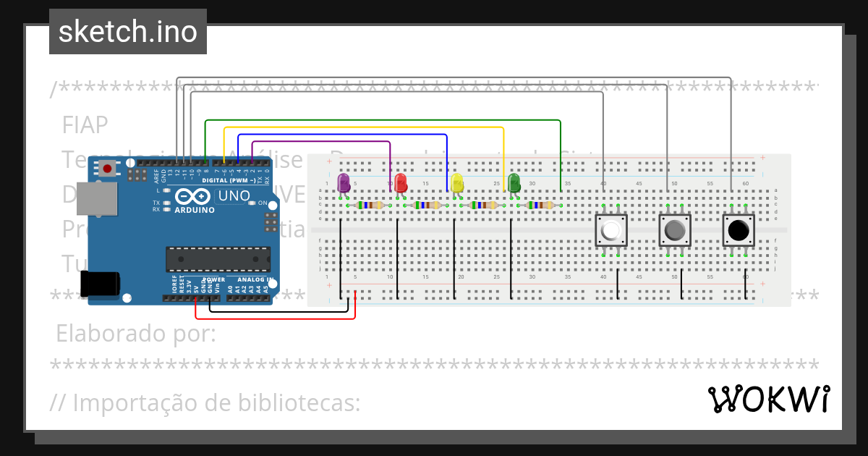Click the 'FIAP' comment line
Screen dimensions: 868x456
pos(85,125)
